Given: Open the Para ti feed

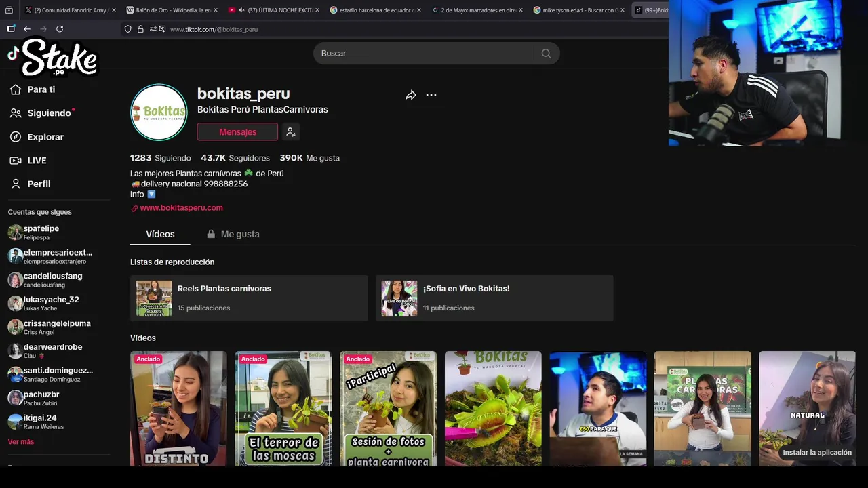Looking at the screenshot, I should 32,89.
